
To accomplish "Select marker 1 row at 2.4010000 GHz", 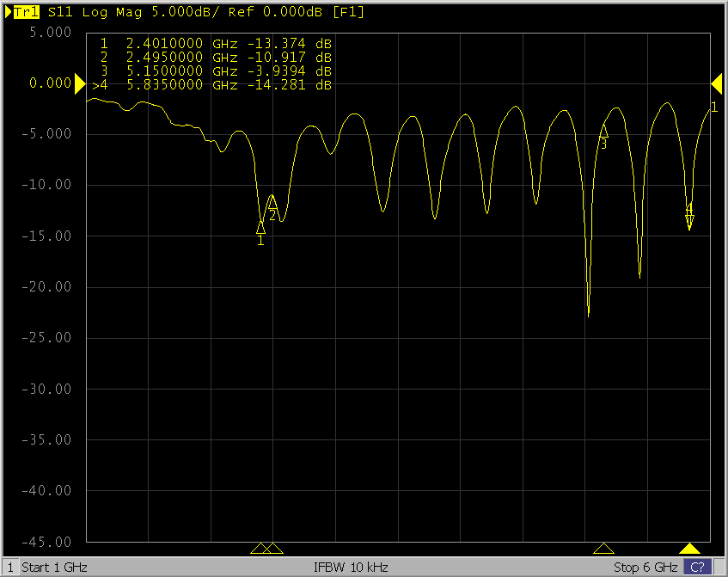I will click(215, 44).
